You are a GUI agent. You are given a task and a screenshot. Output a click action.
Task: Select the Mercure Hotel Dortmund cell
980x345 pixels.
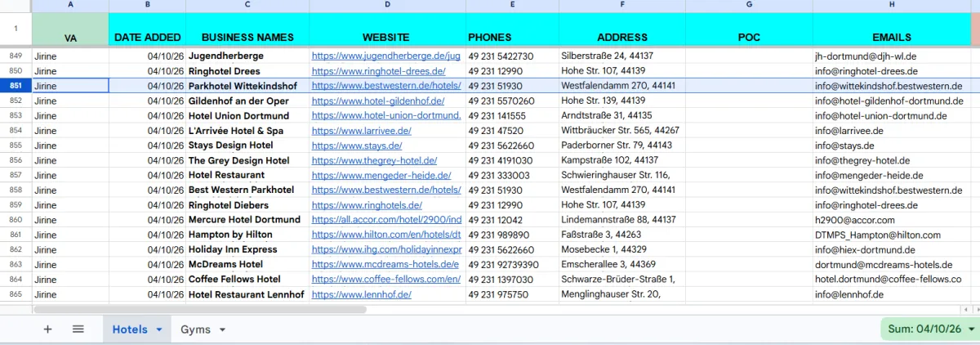click(x=247, y=220)
